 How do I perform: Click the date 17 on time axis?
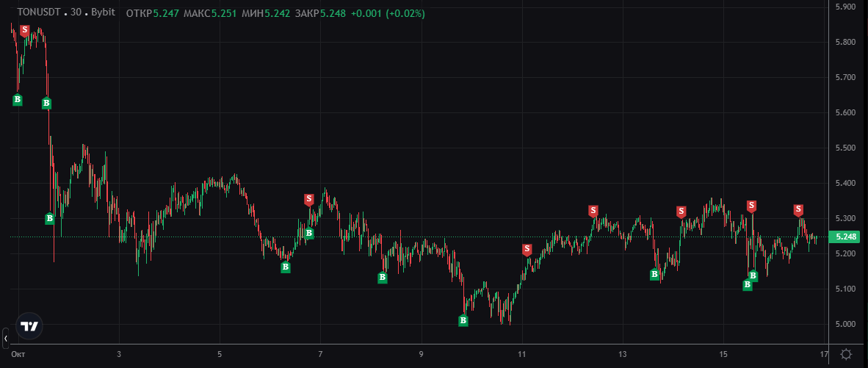(x=824, y=354)
